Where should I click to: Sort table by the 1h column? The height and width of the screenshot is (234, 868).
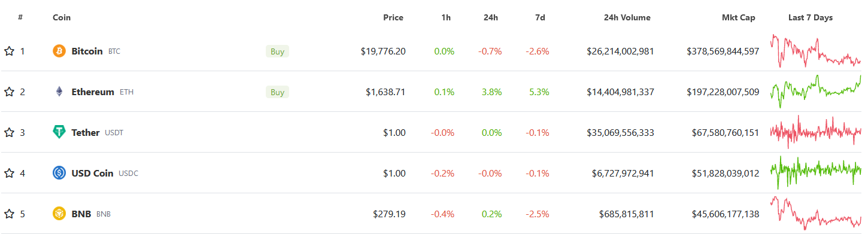pos(446,17)
